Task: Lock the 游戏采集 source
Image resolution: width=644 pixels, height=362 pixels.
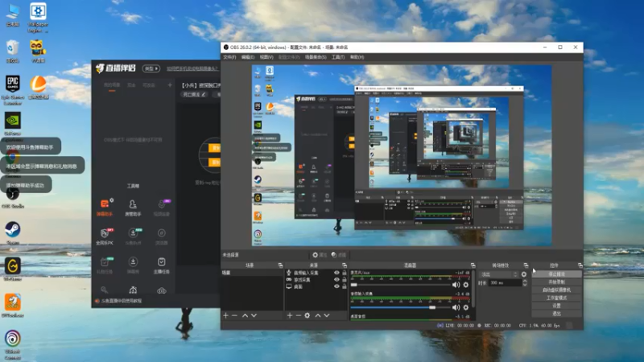Action: pyautogui.click(x=345, y=279)
